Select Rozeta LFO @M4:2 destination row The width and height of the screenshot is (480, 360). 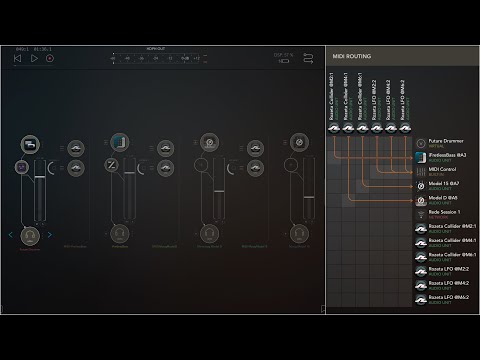click(446, 286)
